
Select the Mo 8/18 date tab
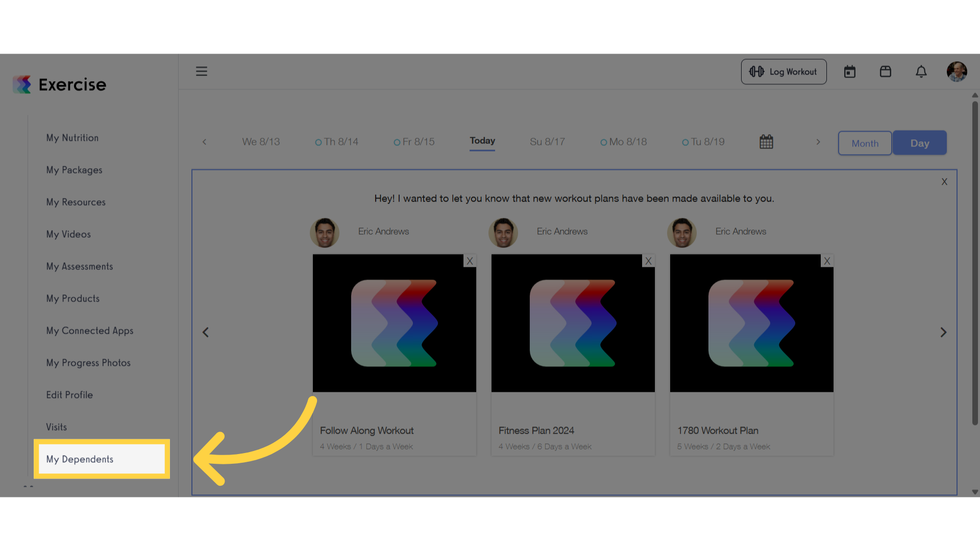(623, 142)
